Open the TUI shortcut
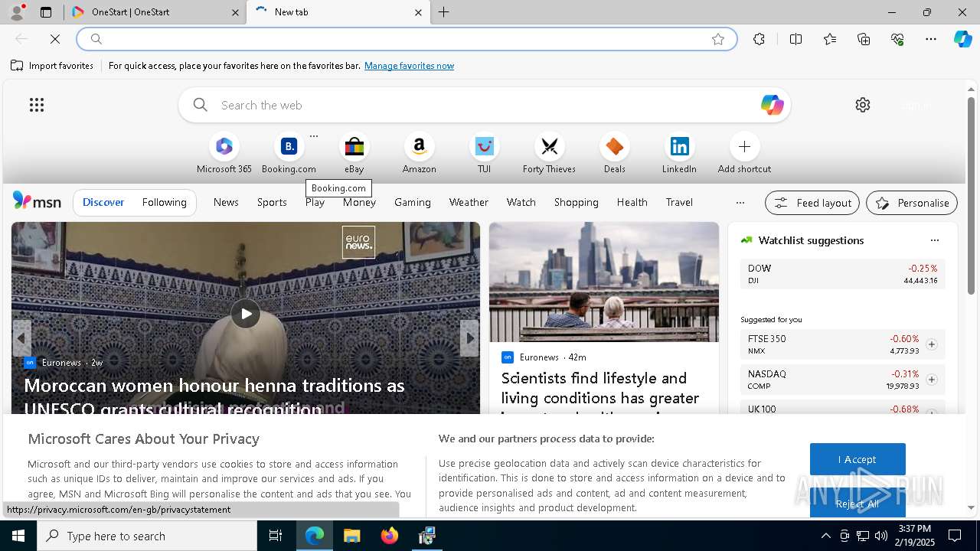The height and width of the screenshot is (551, 980). click(x=484, y=154)
